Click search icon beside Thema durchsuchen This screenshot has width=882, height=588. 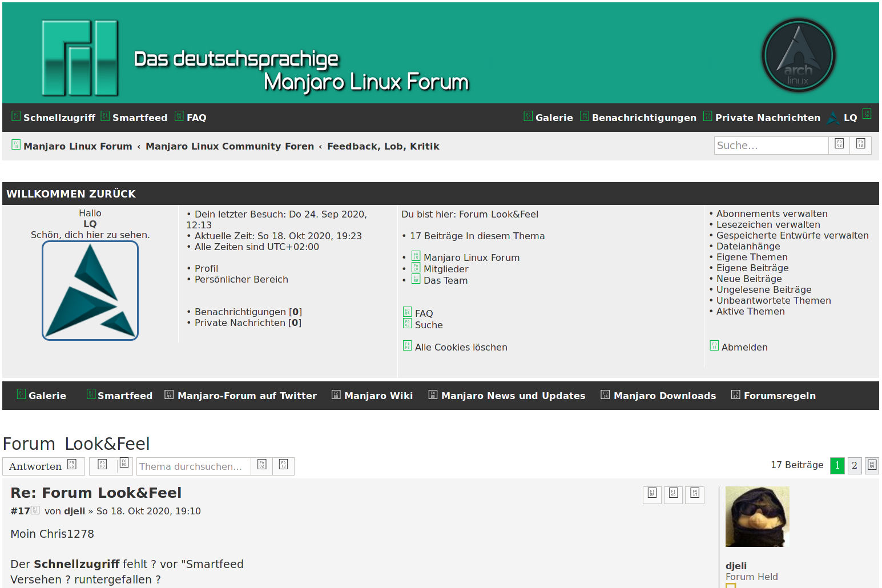[261, 466]
